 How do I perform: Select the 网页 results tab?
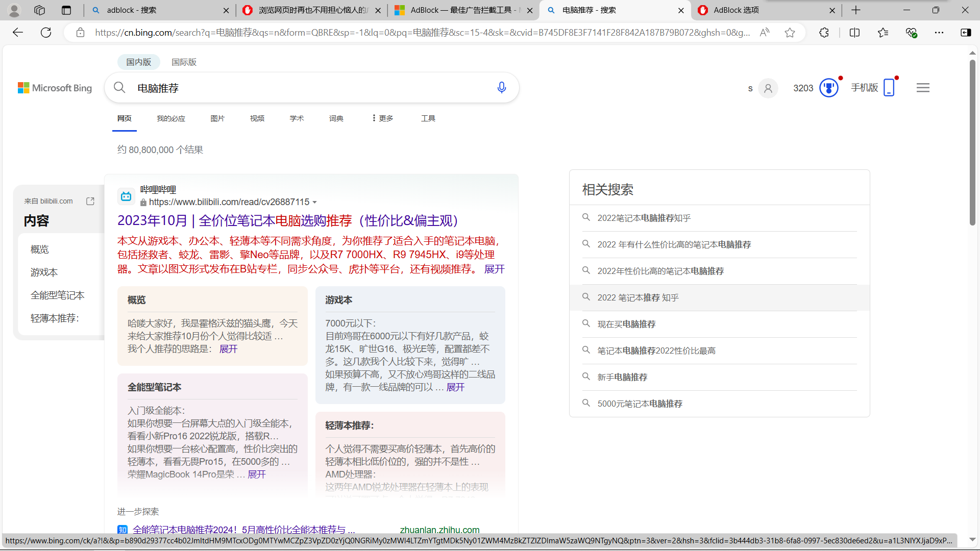point(125,118)
